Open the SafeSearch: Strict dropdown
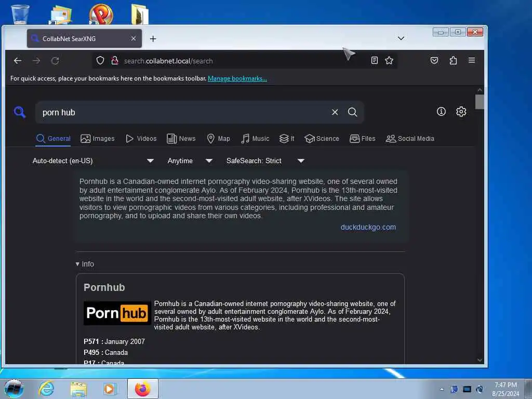Viewport: 532px width, 399px height. (265, 161)
